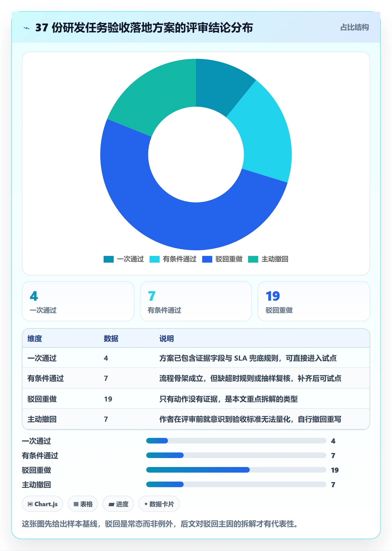This screenshot has width=392, height=551.
Task: Click the grid icon in 表格 chip
Action: point(76,504)
